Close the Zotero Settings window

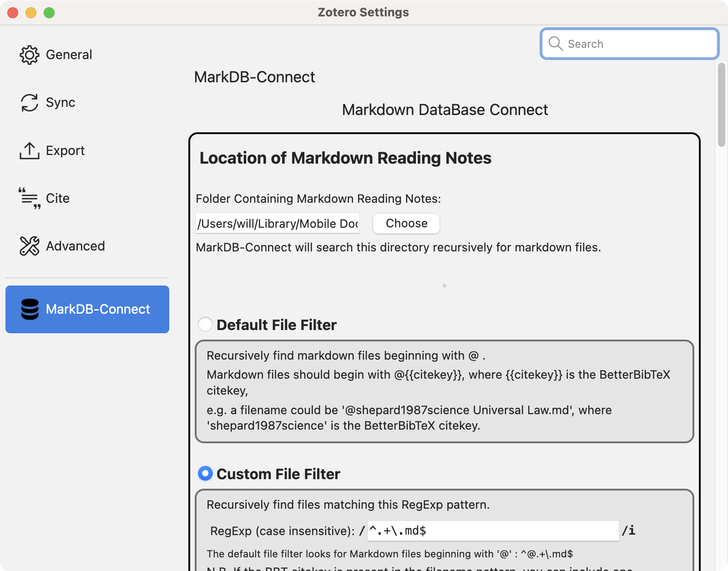click(13, 13)
